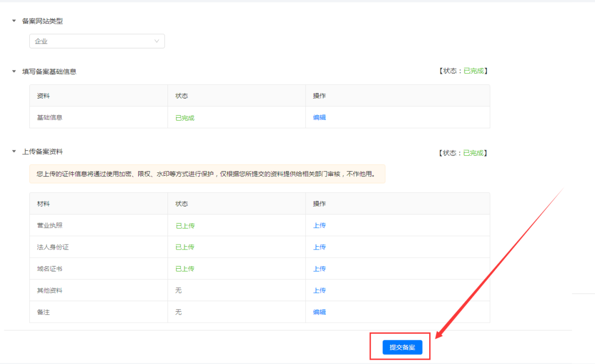Upload 其他资料 materials

(x=320, y=290)
